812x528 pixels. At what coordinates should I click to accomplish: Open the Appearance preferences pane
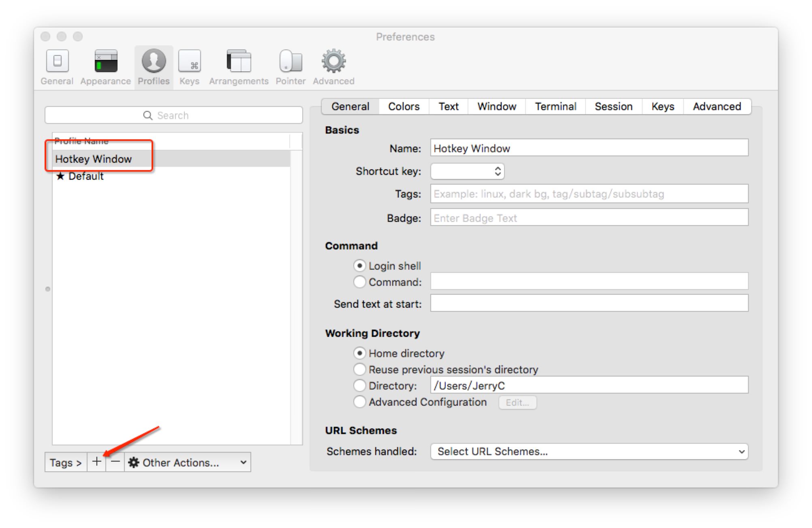click(x=105, y=67)
